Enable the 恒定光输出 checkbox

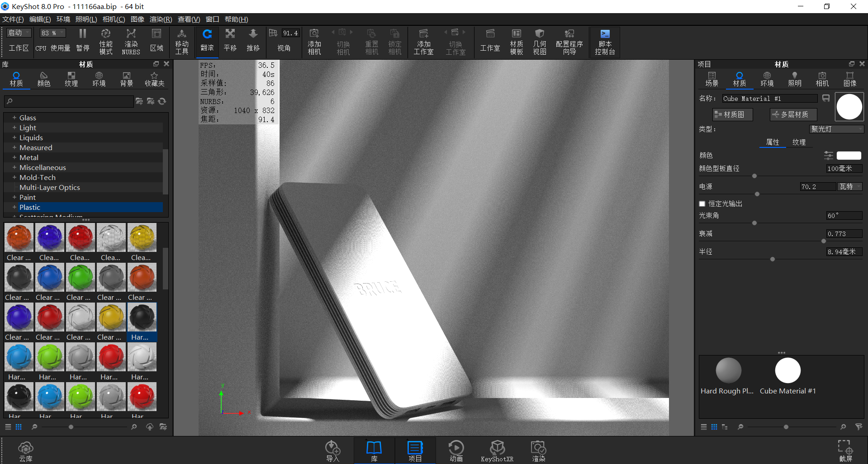pyautogui.click(x=702, y=204)
